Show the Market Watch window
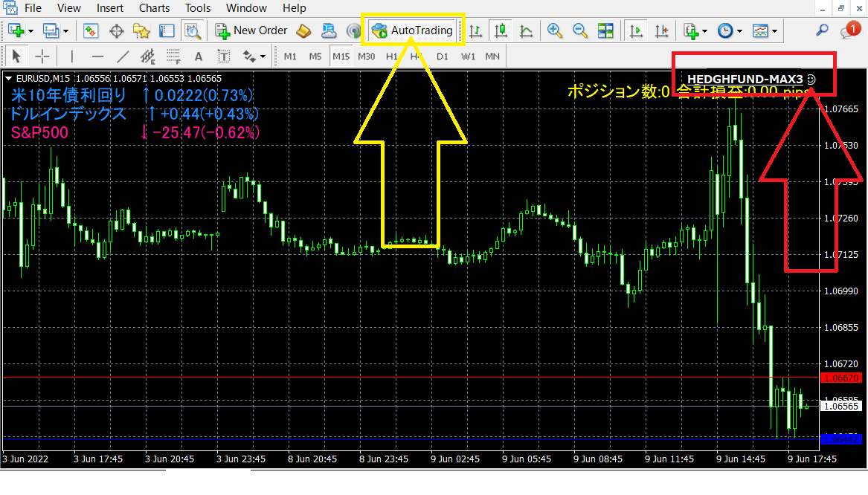 (90, 30)
